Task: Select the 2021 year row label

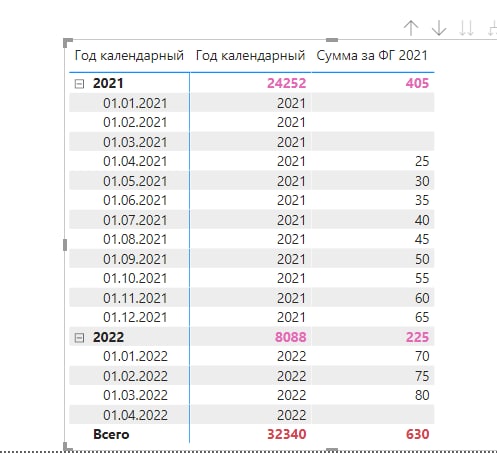Action: tap(108, 83)
